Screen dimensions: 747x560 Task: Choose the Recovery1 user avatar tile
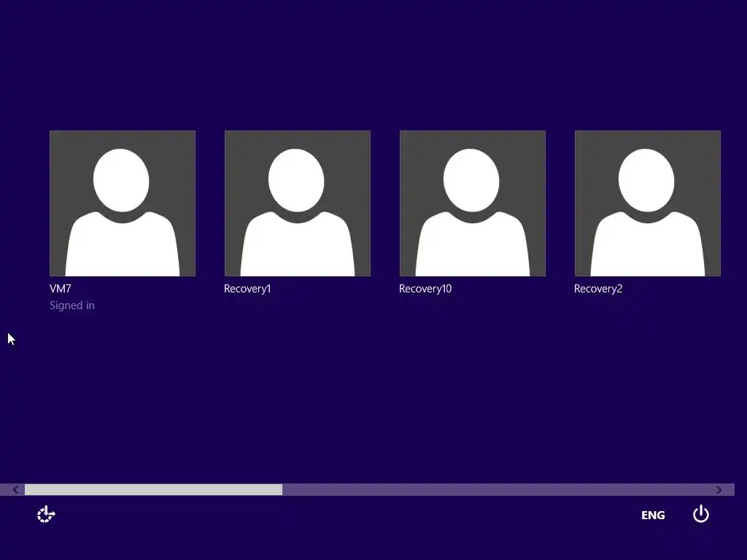(x=298, y=203)
